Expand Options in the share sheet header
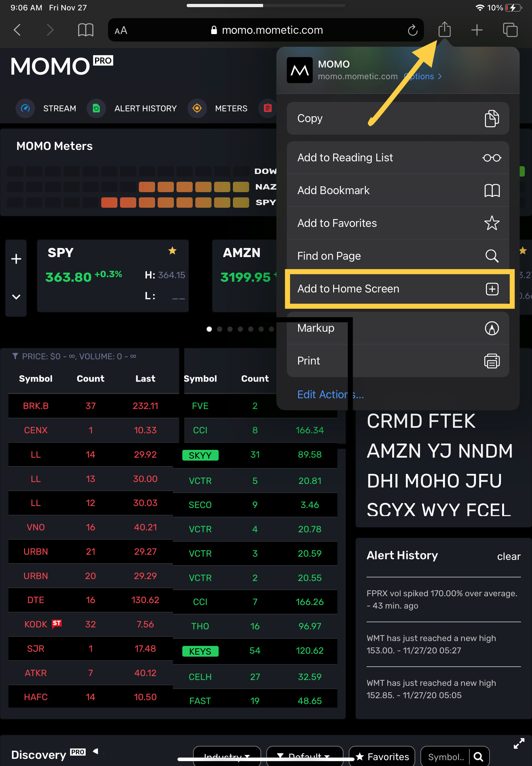This screenshot has width=532, height=766. (422, 76)
